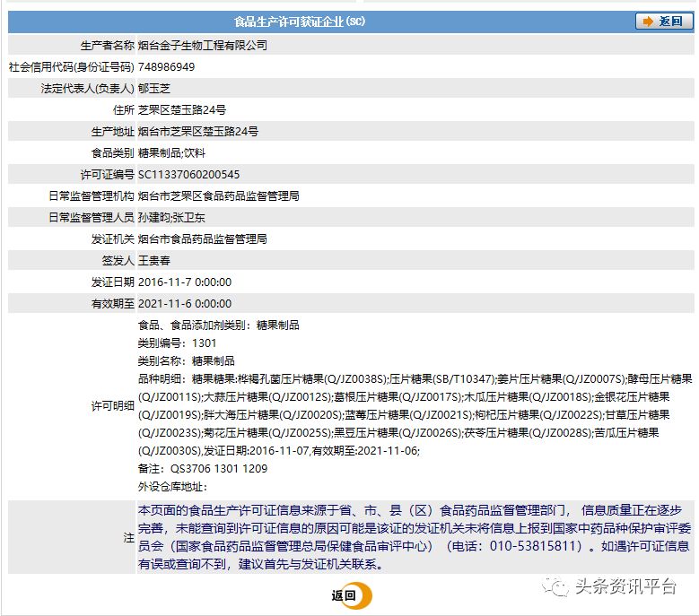Click the label 发证机关
This screenshot has width=699, height=616.
(x=112, y=239)
